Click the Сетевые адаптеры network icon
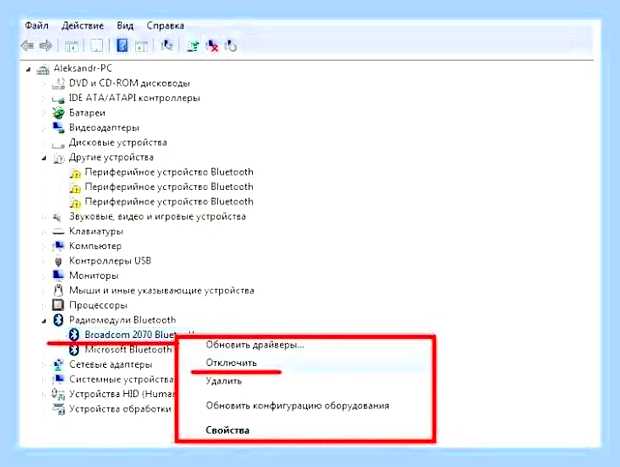Image resolution: width=620 pixels, height=467 pixels. click(x=59, y=364)
